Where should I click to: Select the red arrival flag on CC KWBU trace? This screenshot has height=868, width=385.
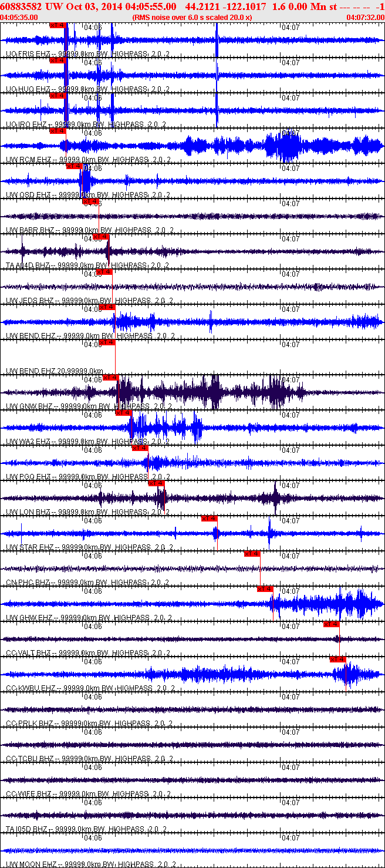coord(337,659)
